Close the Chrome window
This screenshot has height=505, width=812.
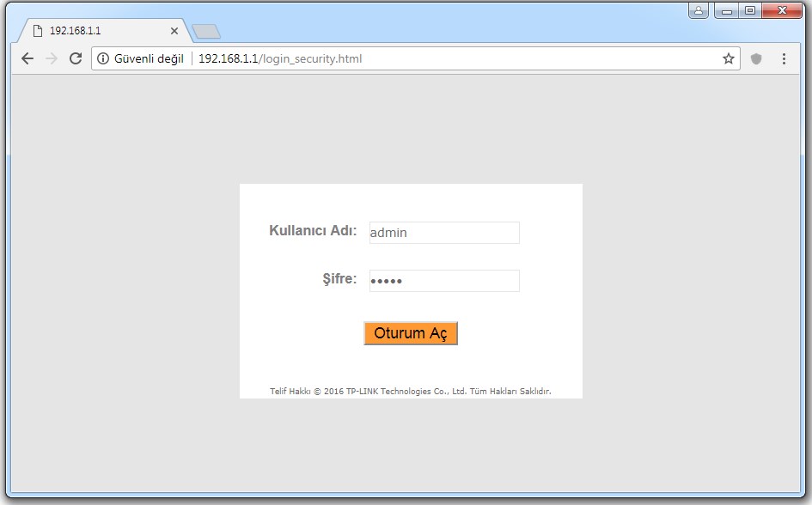click(x=782, y=11)
